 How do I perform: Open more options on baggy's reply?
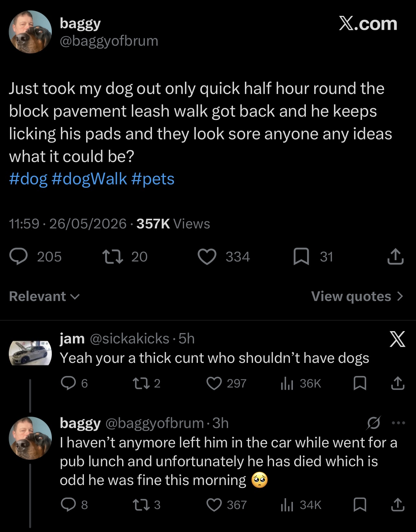[398, 423]
